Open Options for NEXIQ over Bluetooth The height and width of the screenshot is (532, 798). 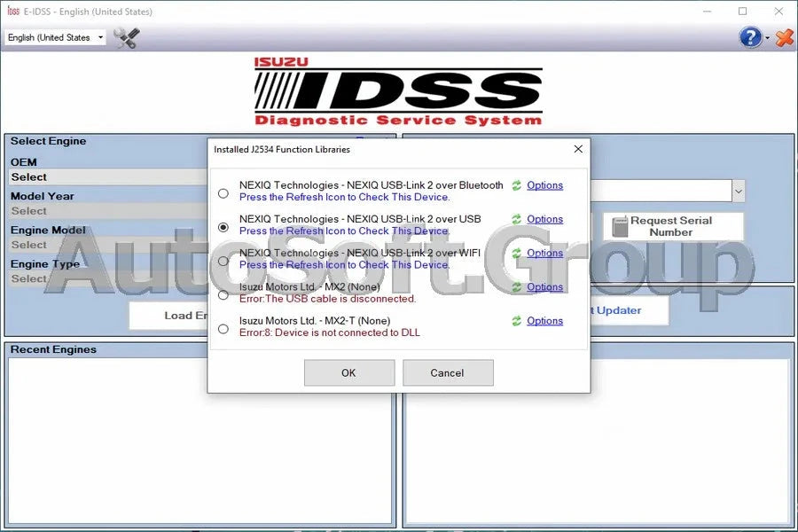(544, 185)
